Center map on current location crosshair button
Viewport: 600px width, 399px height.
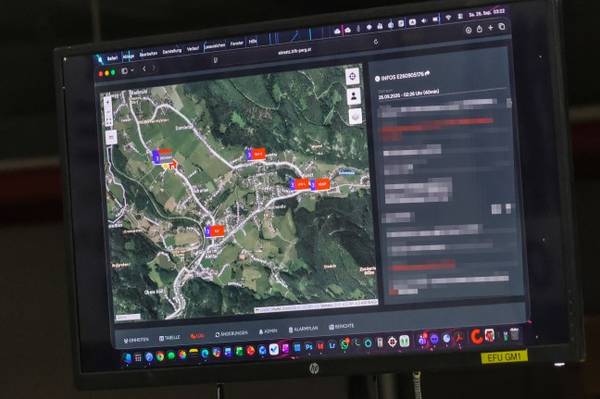coord(353,77)
